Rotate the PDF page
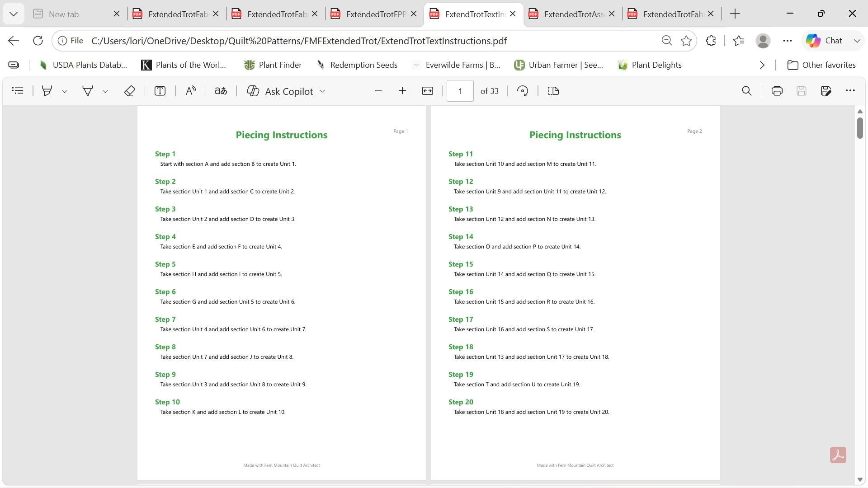The width and height of the screenshot is (868, 488). [x=523, y=91]
